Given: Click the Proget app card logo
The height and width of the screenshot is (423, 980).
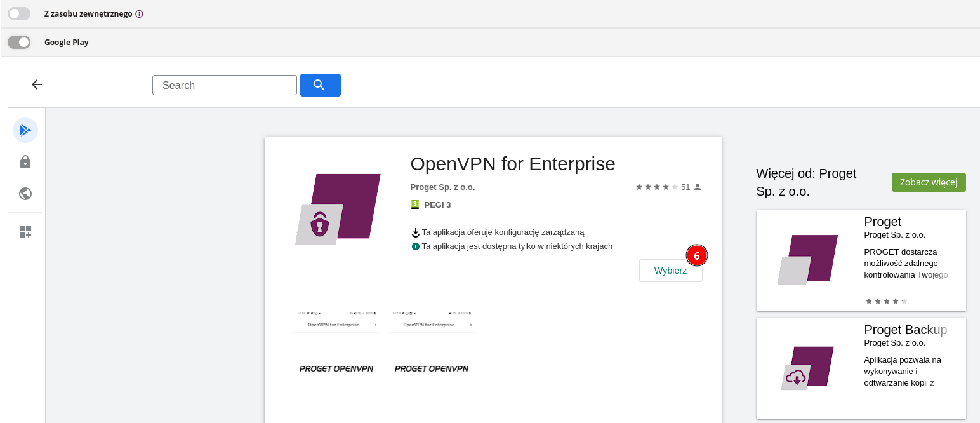Looking at the screenshot, I should click(x=807, y=260).
